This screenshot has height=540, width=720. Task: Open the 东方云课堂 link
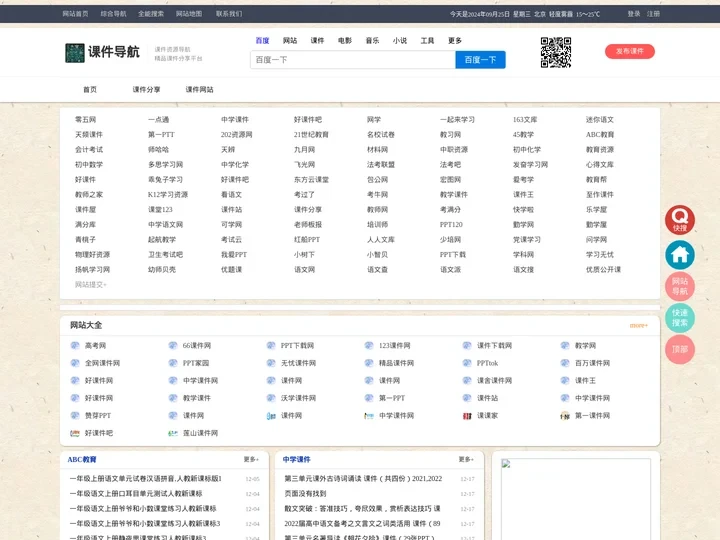click(x=311, y=180)
